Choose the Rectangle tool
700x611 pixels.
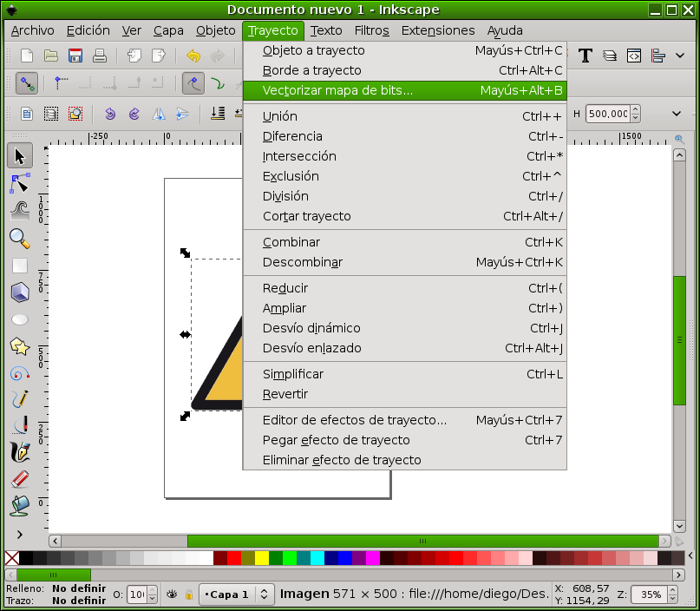pos(19,266)
